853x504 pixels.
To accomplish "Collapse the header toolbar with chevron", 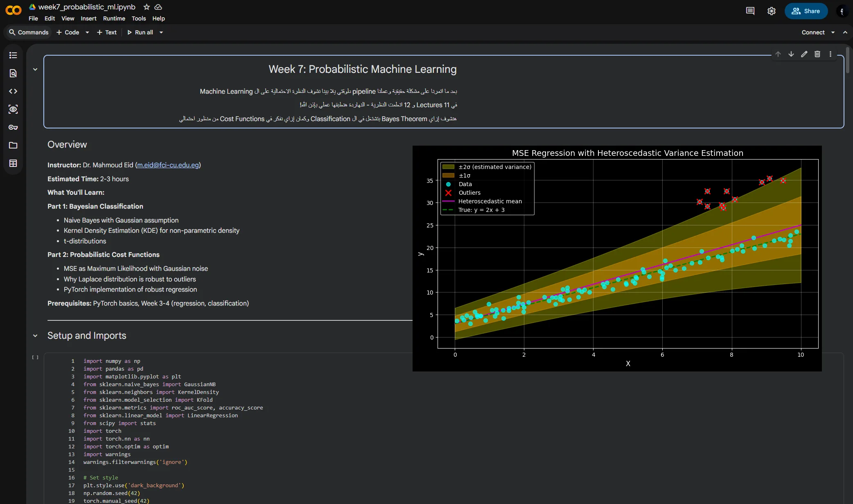I will coord(845,32).
